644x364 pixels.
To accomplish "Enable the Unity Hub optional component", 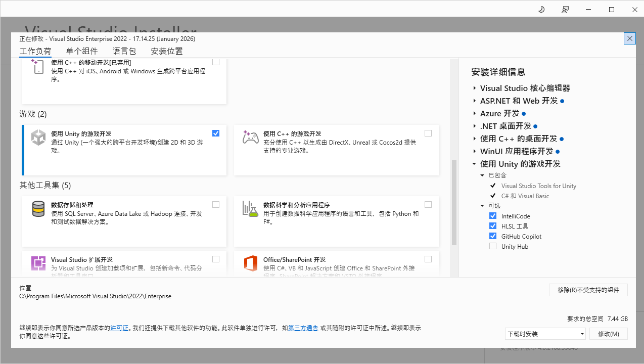I will 493,246.
